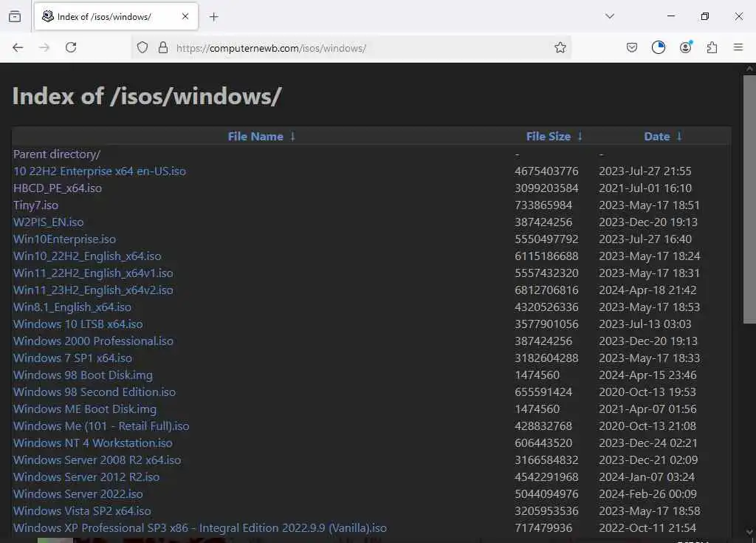Select file size 717479936
The image size is (756, 543).
543,527
